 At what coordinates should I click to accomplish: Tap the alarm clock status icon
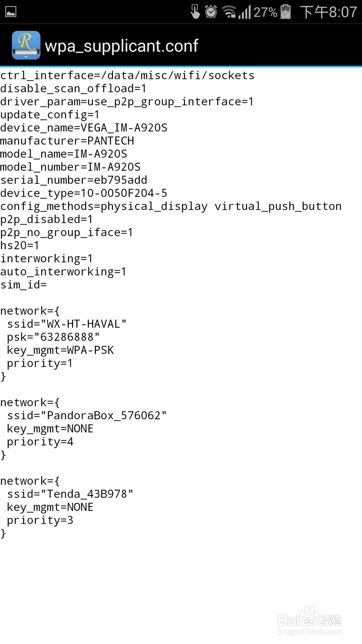click(211, 12)
